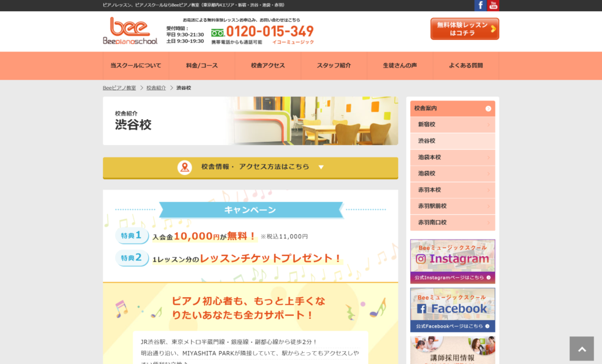This screenshot has height=364, width=602.
Task: Open 校舎アクセス menu
Action: (268, 66)
